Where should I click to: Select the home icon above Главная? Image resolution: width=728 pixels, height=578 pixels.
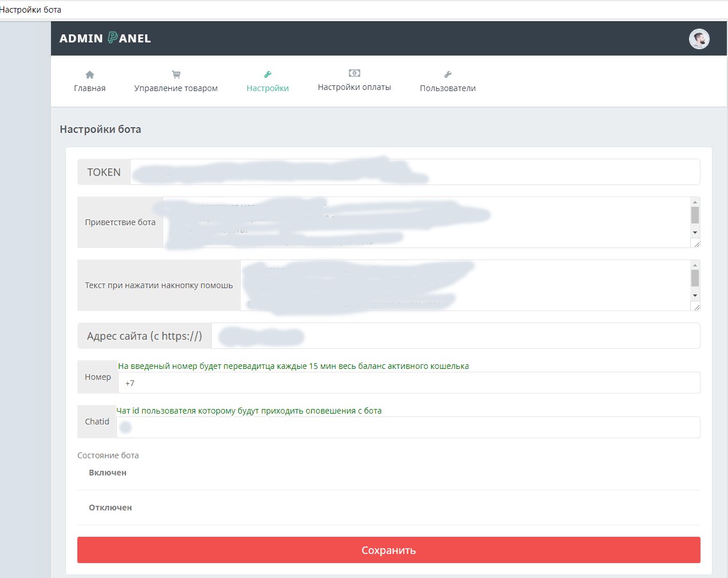click(89, 73)
